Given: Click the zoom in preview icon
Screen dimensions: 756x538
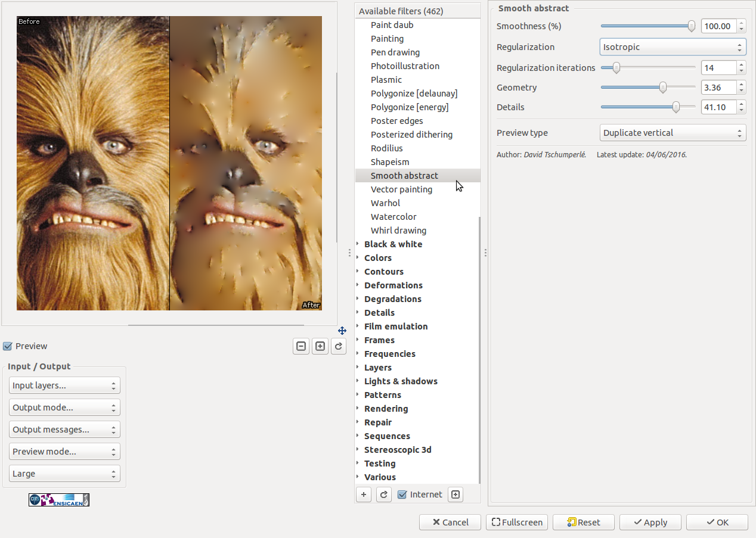Looking at the screenshot, I should pyautogui.click(x=320, y=346).
